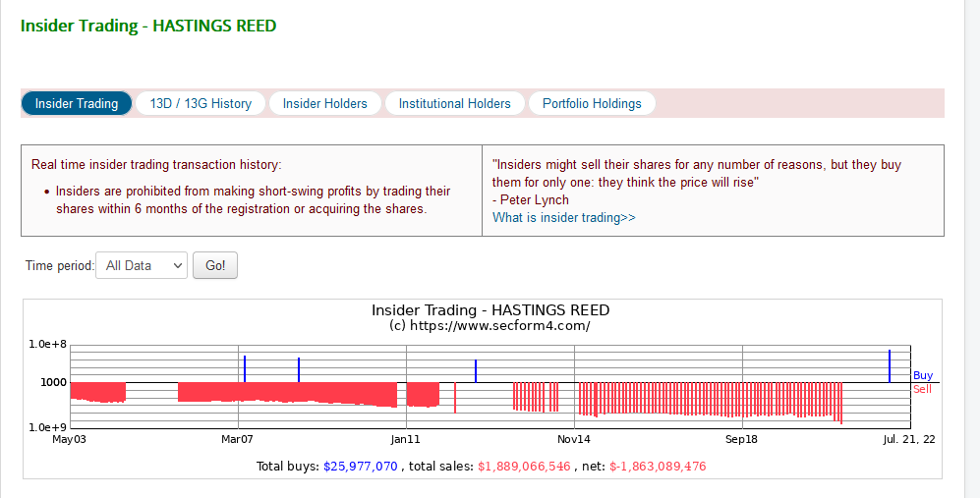Go to the Portfolio Holdings tab
The image size is (980, 498).
[592, 104]
